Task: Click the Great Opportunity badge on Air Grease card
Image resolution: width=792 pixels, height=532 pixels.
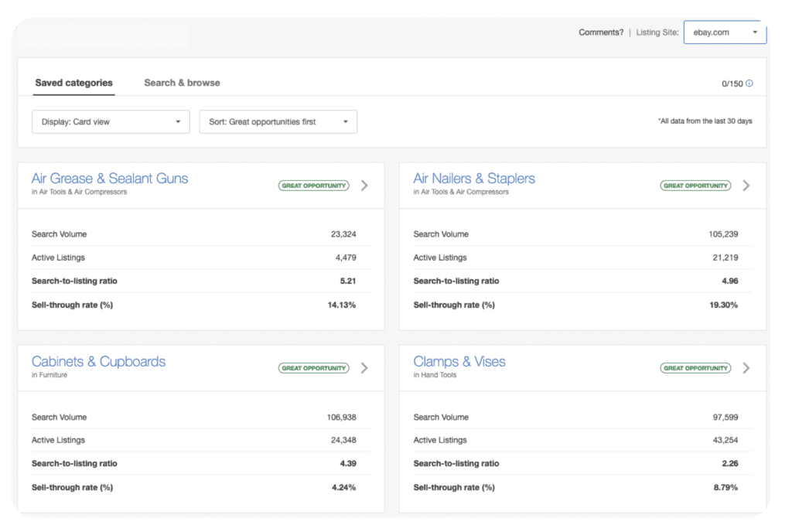Action: [313, 186]
